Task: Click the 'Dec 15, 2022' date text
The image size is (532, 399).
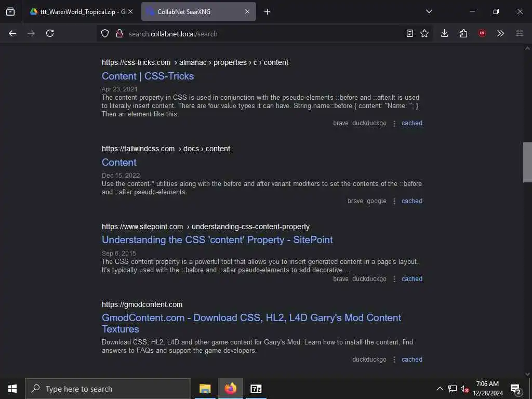Action: click(x=121, y=176)
